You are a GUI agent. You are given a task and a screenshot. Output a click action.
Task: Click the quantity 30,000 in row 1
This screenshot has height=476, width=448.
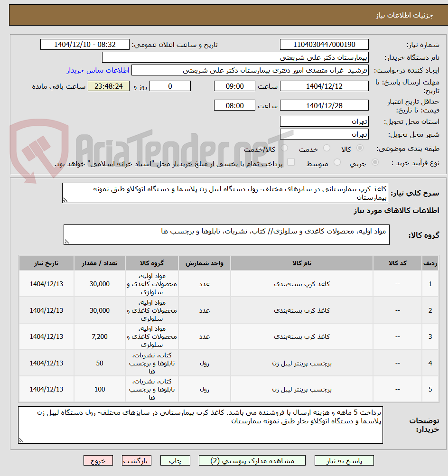[x=100, y=284]
